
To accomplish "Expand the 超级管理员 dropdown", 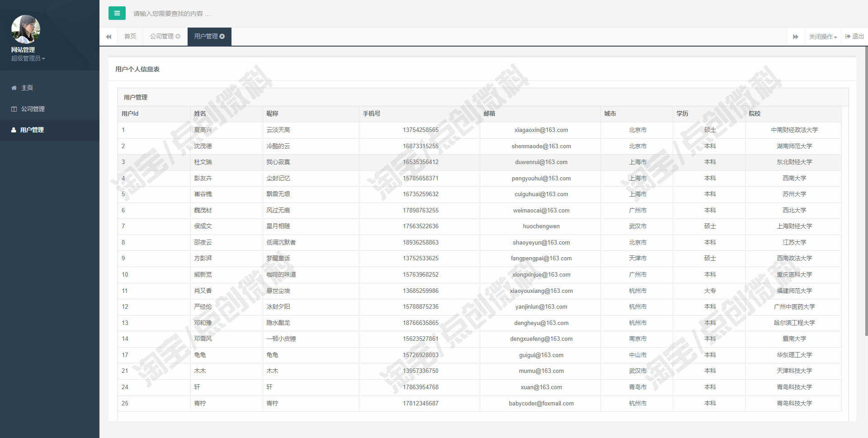I will (28, 58).
